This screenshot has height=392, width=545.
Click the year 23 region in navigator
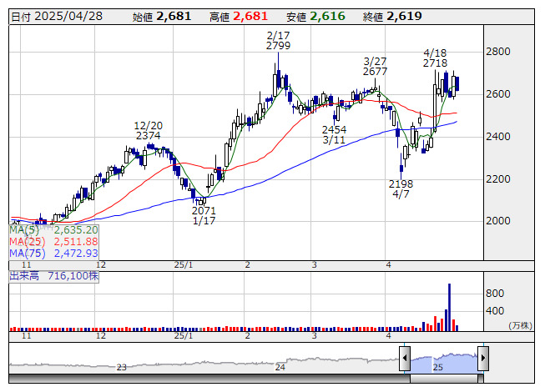pyautogui.click(x=122, y=367)
